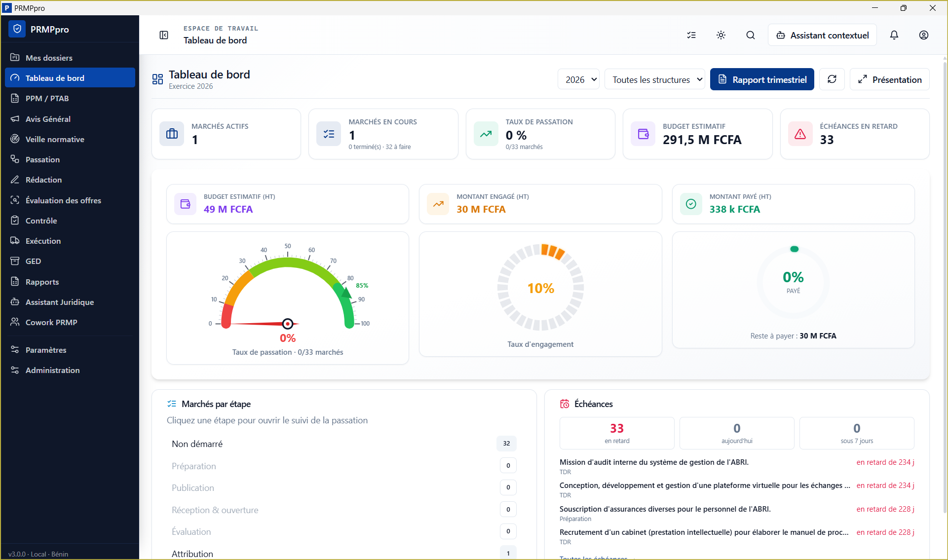Open the Toutes les structures dropdown

coord(655,79)
